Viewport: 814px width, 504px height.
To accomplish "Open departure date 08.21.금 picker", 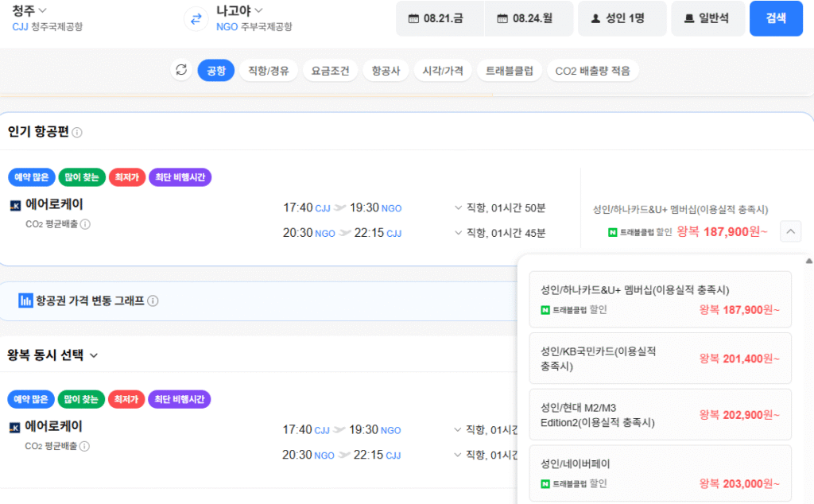I will (x=440, y=19).
